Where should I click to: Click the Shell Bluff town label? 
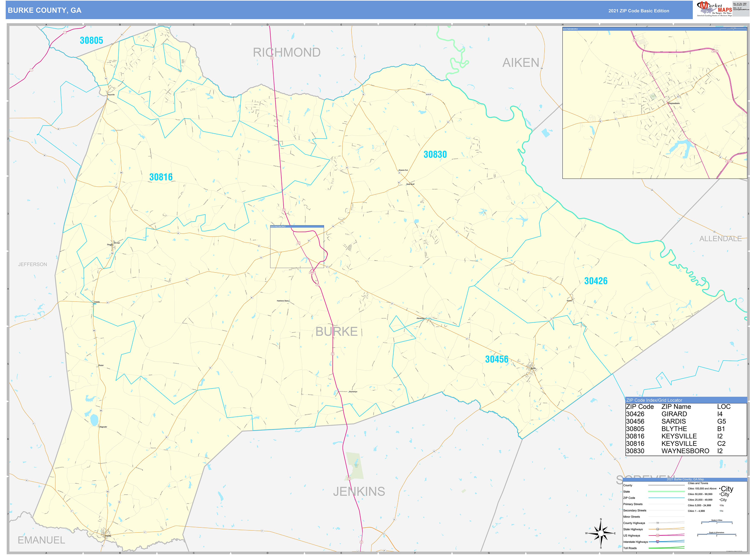410,184
